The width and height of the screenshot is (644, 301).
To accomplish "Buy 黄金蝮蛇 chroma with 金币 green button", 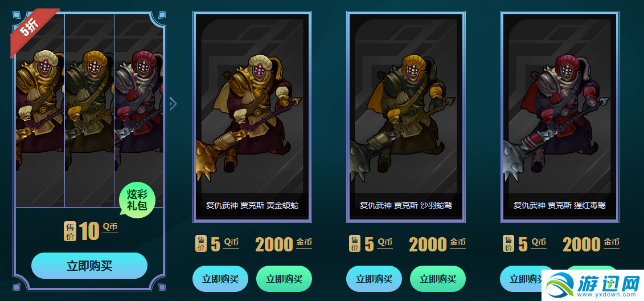I will coord(284,279).
